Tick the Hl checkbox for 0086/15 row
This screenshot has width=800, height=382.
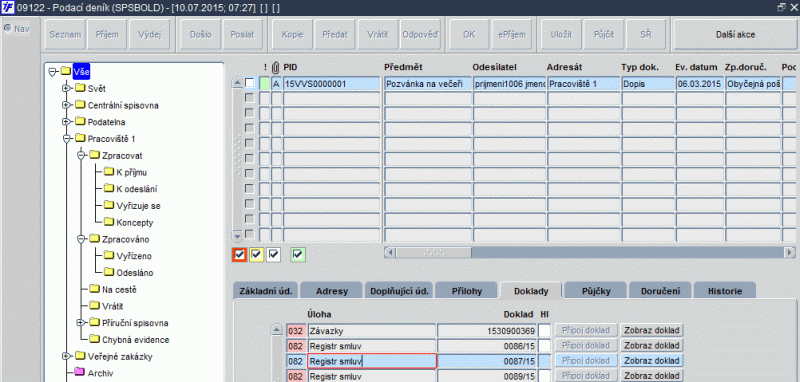545,346
